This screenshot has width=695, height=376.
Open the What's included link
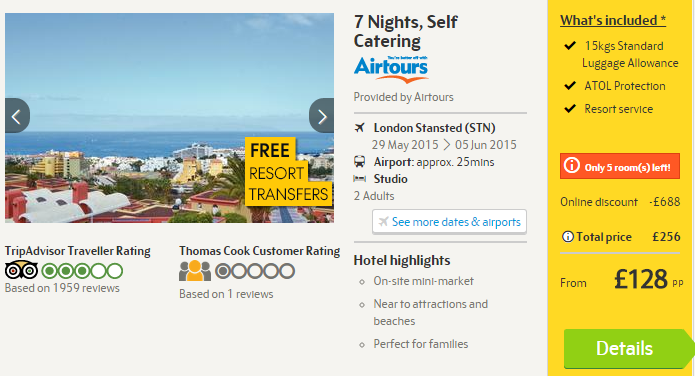613,20
